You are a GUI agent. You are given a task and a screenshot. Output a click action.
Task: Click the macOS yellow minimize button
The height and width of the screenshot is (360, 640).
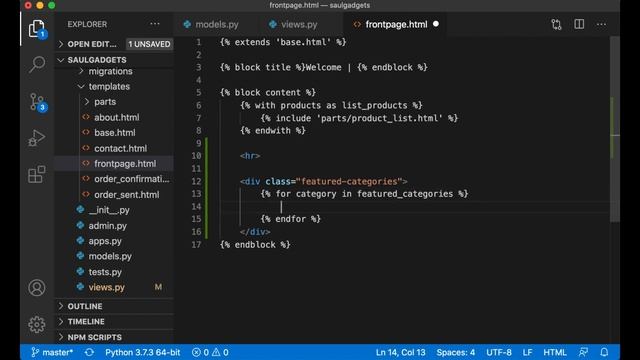pos(40,5)
